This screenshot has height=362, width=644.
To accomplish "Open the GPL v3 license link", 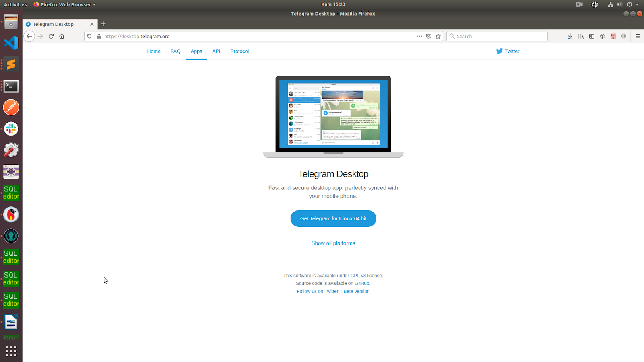I will [x=358, y=276].
